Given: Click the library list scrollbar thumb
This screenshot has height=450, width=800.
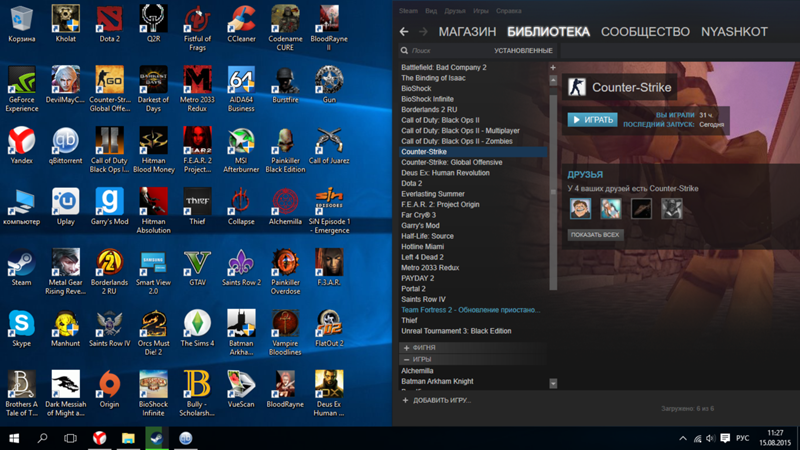Looking at the screenshot, I should [553, 191].
